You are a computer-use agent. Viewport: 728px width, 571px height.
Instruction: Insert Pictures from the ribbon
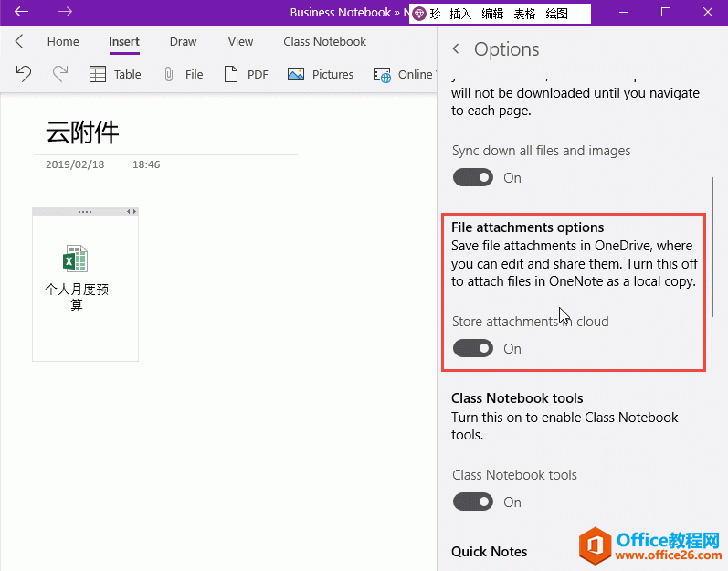coord(321,74)
